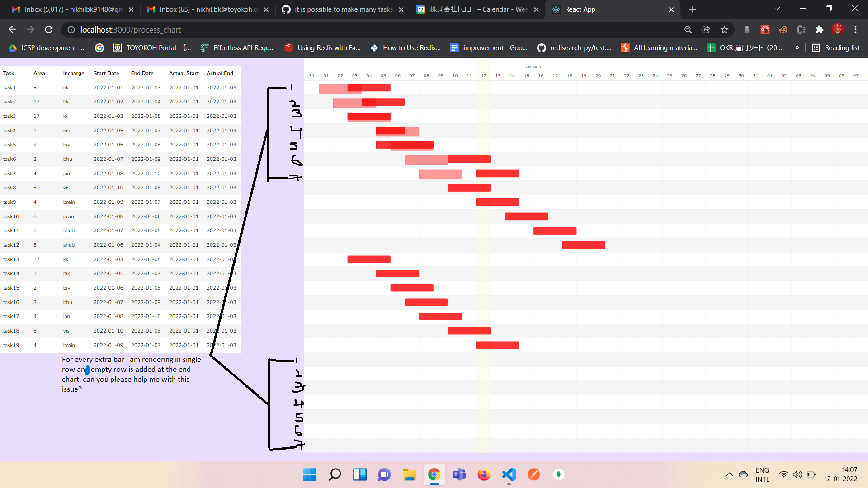
Task: Click the share page icon
Action: click(x=706, y=30)
